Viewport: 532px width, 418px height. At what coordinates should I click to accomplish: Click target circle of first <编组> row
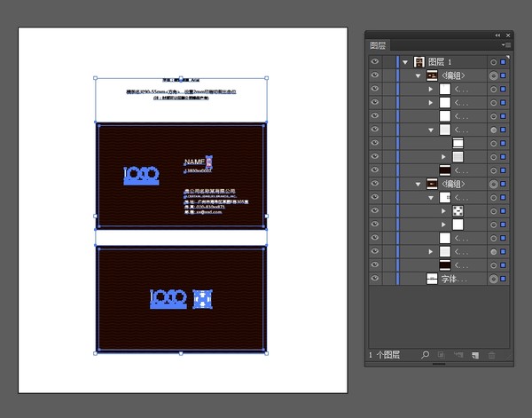click(x=493, y=75)
